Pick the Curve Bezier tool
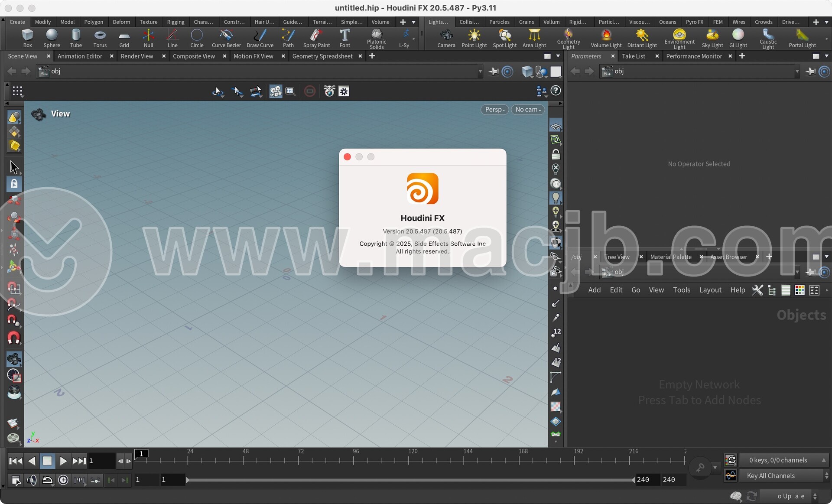 coord(226,38)
